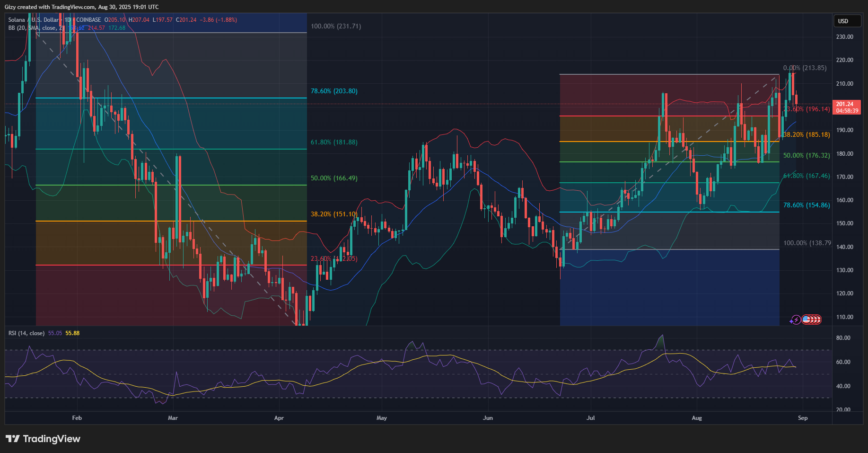The image size is (868, 453).
Task: Click the 80.00 level on RSI scale
Action: [x=843, y=338]
